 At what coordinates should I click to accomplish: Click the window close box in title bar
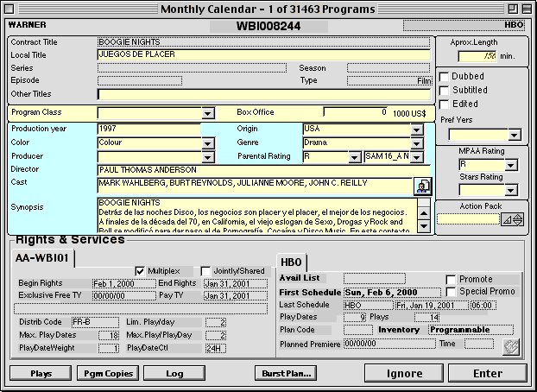9,9
